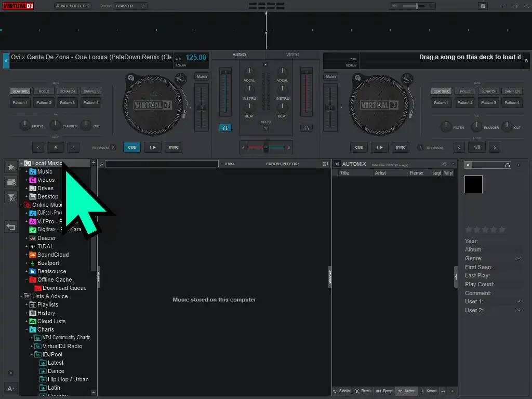Click the prelisten play icon in info panel
532x399 pixels.
coord(468,165)
